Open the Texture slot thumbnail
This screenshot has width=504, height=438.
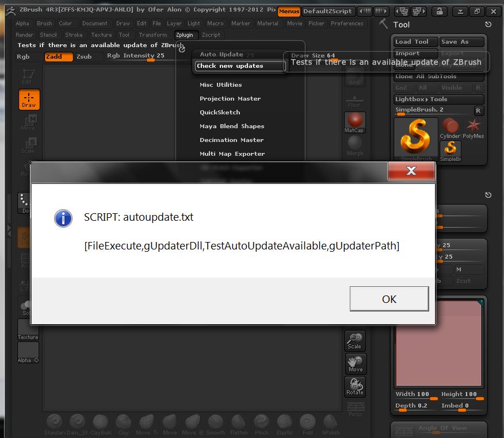point(28,329)
